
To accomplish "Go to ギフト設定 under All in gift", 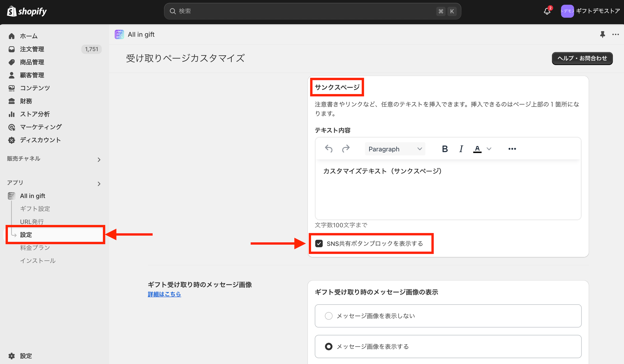I will [x=35, y=209].
